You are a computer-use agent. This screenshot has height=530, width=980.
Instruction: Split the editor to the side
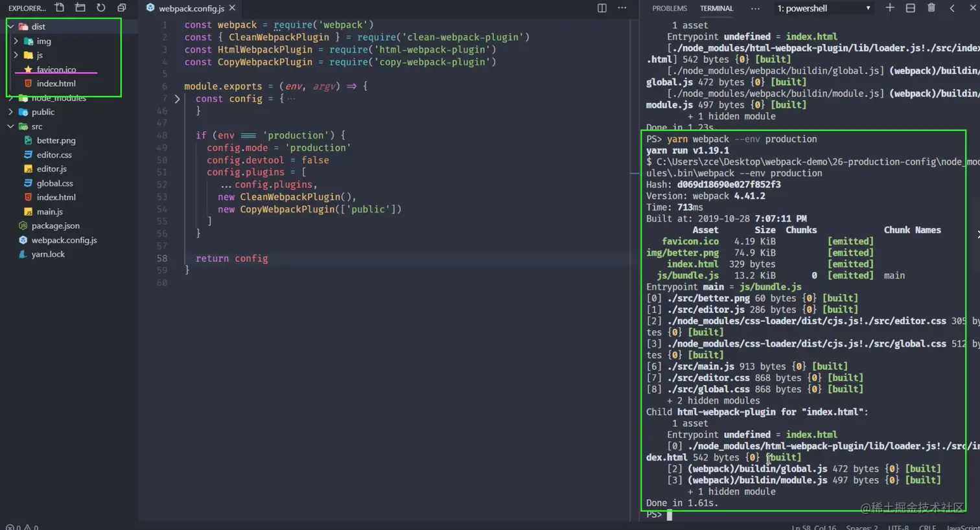click(x=602, y=8)
